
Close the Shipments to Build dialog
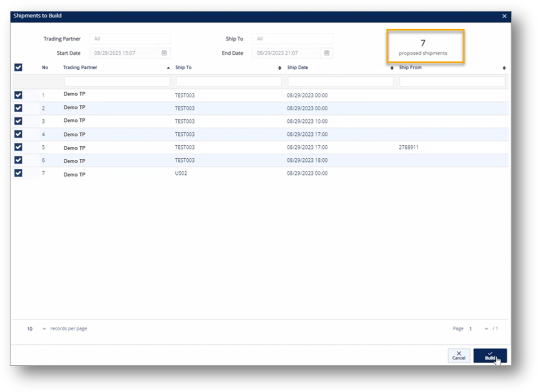click(504, 16)
